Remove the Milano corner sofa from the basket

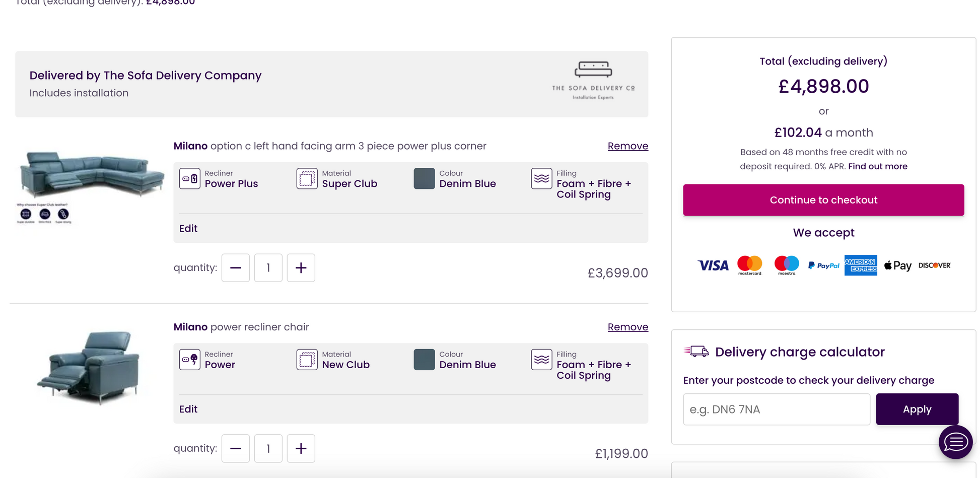pos(627,146)
